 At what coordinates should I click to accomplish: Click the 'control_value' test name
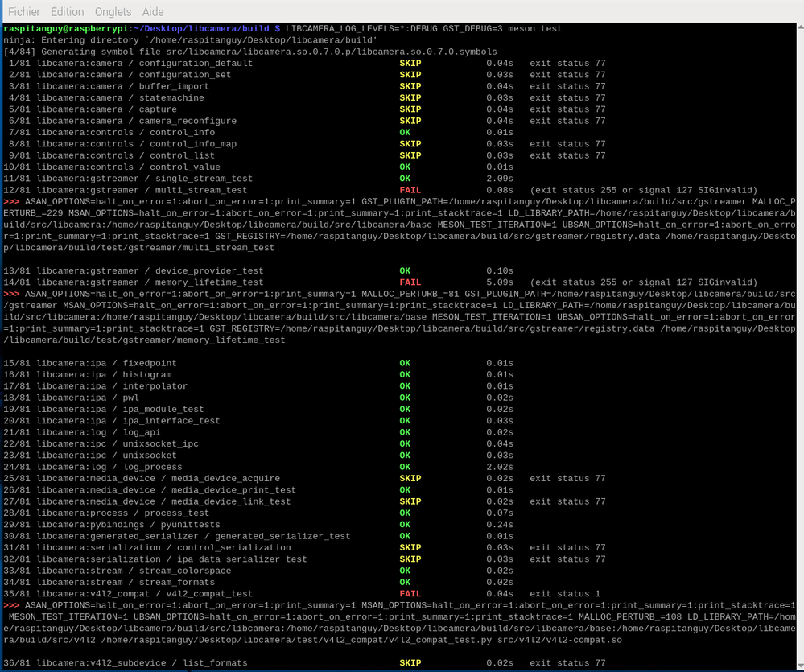point(184,167)
